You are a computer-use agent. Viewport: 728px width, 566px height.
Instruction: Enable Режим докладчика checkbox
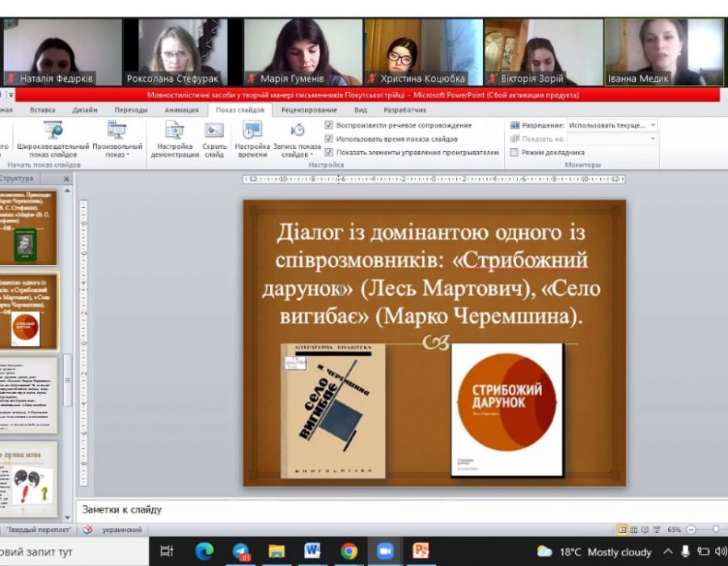[x=514, y=152]
